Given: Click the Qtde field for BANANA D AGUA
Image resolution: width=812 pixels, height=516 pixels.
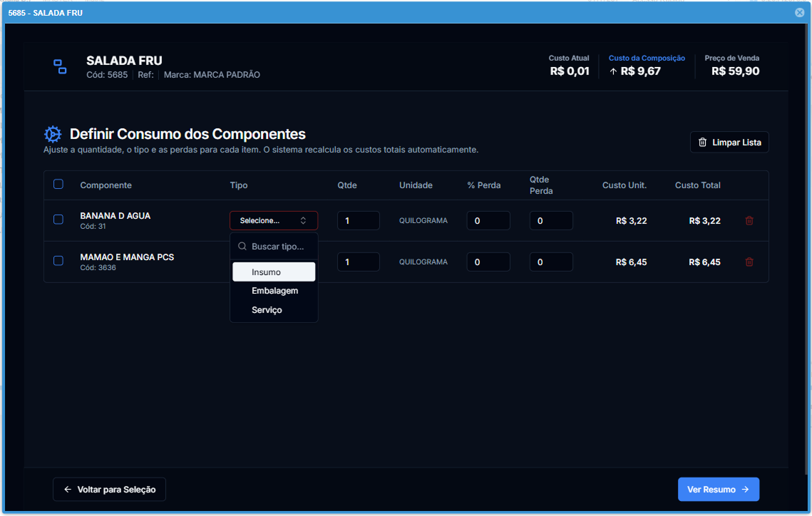Looking at the screenshot, I should pos(358,221).
